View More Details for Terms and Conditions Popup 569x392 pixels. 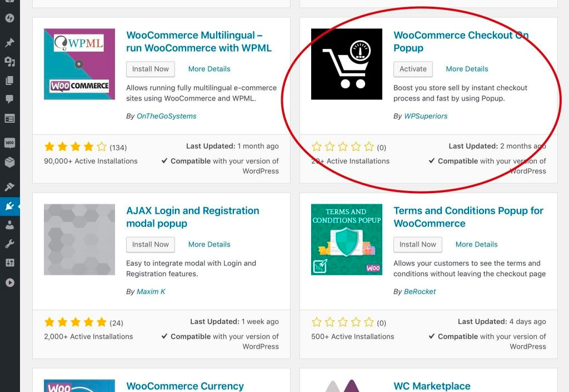pos(476,244)
